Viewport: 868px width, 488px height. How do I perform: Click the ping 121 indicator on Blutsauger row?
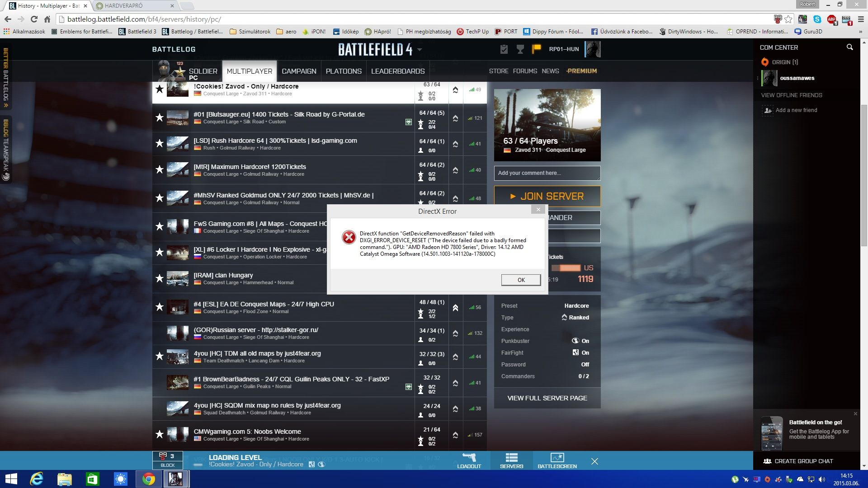point(475,118)
